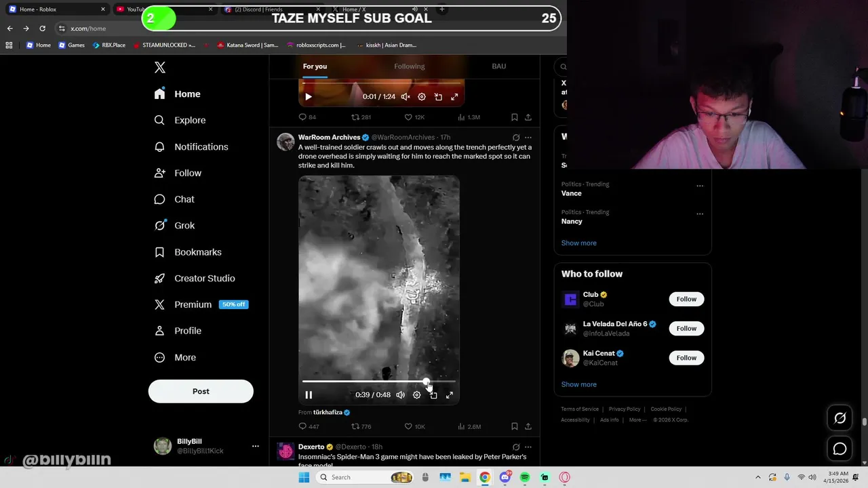Image resolution: width=868 pixels, height=488 pixels.
Task: Switch to the Following tab
Action: pos(410,66)
